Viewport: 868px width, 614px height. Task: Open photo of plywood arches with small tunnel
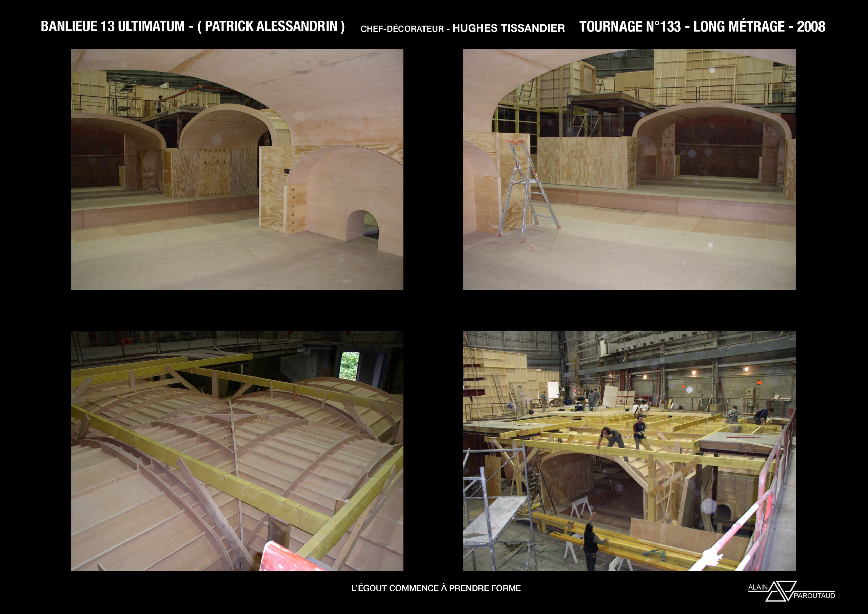click(237, 170)
